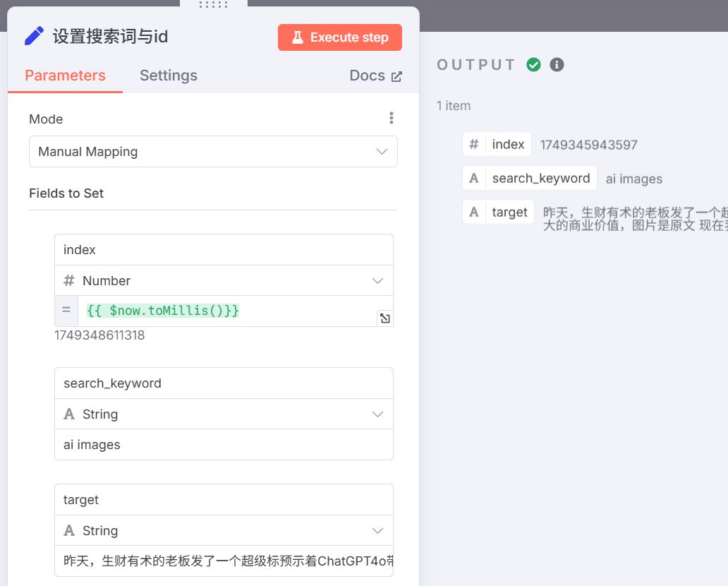The image size is (728, 586).
Task: Click the Execute step button
Action: click(x=339, y=37)
